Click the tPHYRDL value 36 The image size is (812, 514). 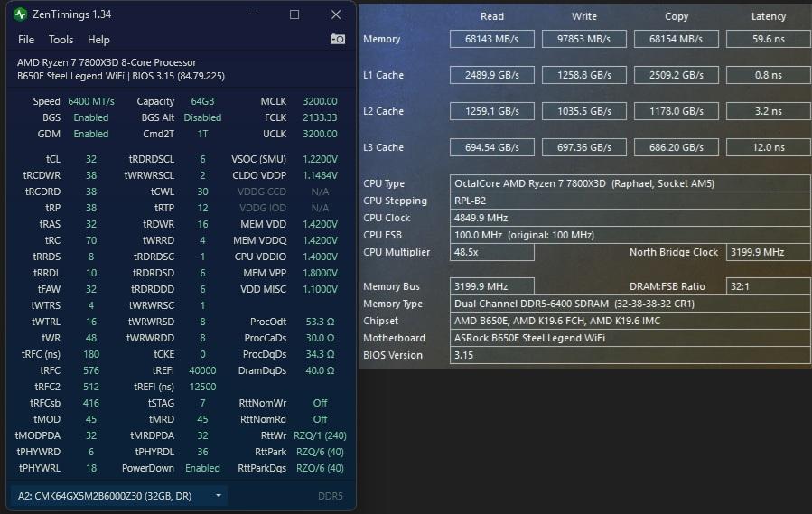point(202,452)
